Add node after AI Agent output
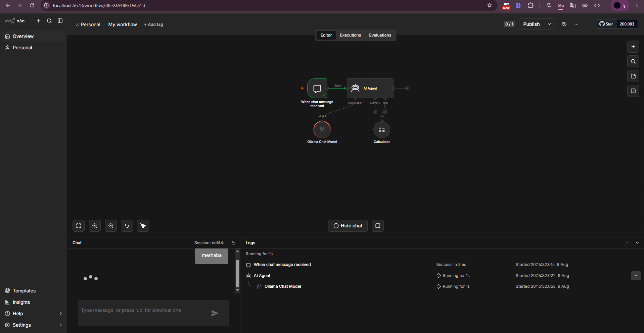The width and height of the screenshot is (644, 333). point(407,88)
